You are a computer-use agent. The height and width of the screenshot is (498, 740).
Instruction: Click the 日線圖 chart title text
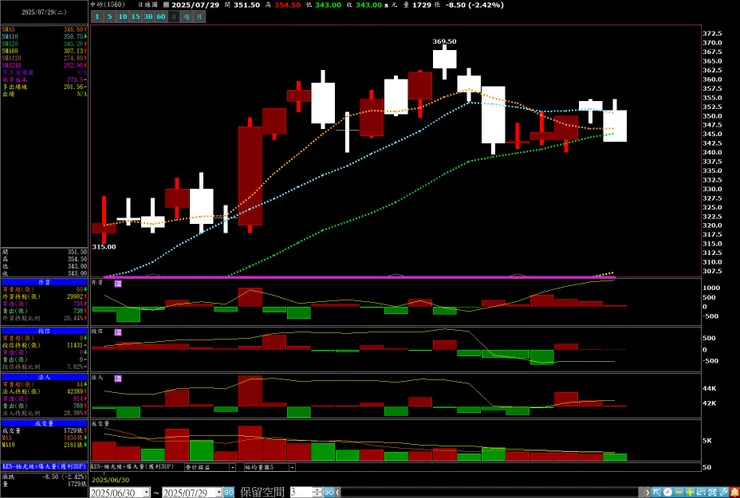(x=148, y=5)
